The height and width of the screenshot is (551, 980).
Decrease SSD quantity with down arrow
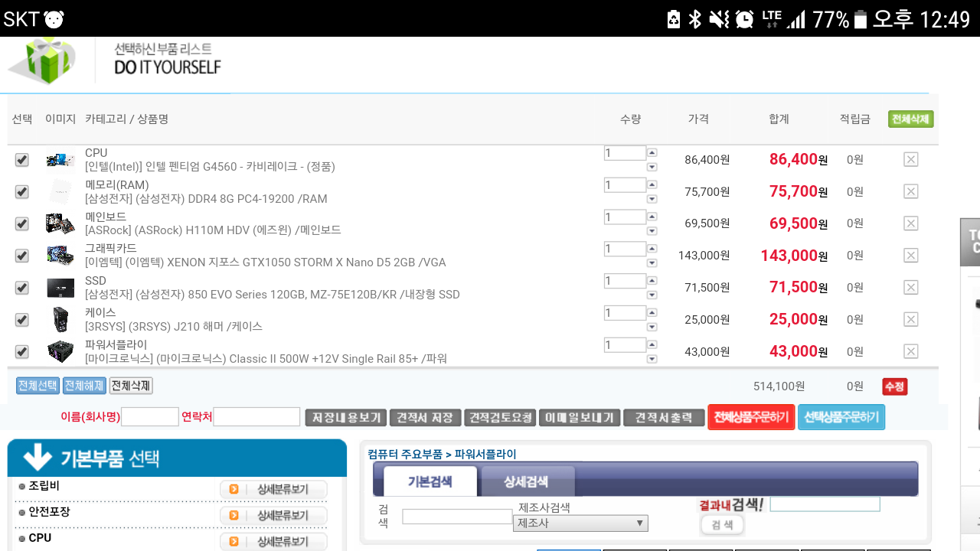[652, 295]
